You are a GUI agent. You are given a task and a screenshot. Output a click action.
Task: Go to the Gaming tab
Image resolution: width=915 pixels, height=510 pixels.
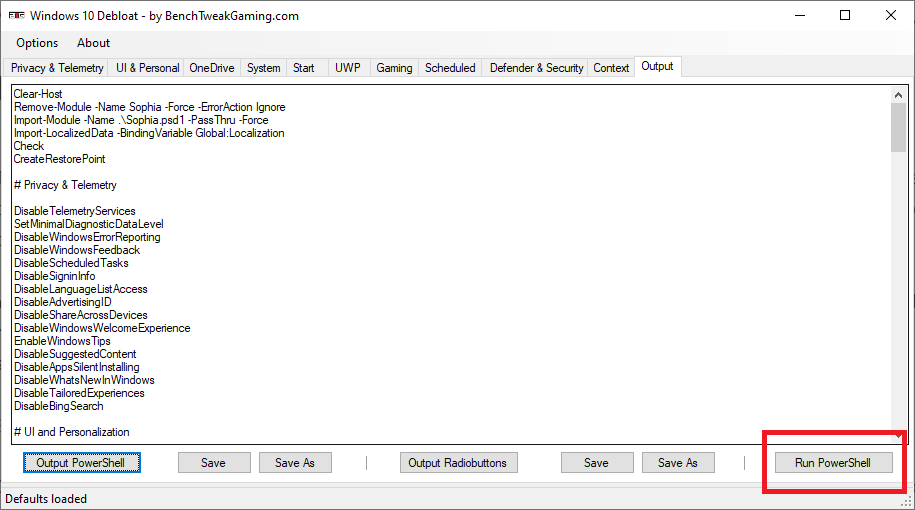click(x=394, y=68)
